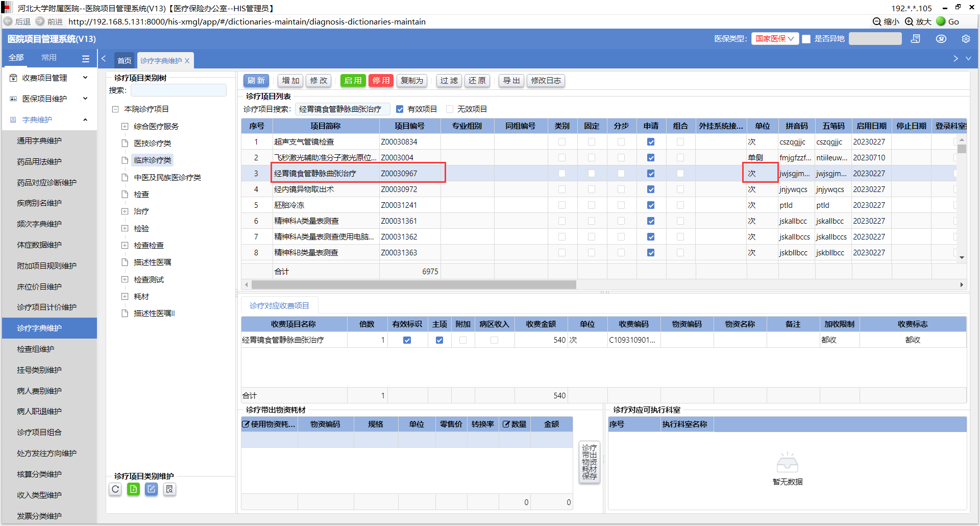Check 类别 checkbox for 经内镜异物取出术

pos(562,189)
